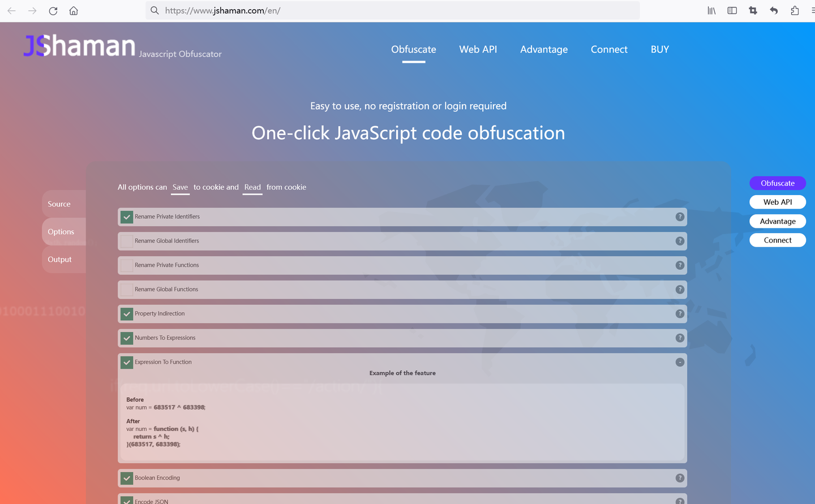Save all options to cookie
Viewport: 815px width, 504px height.
pos(180,187)
